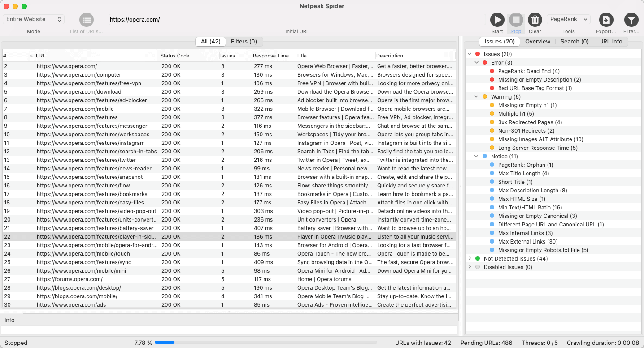
Task: Click blue dot beside Max Internal Links
Action: point(492,233)
